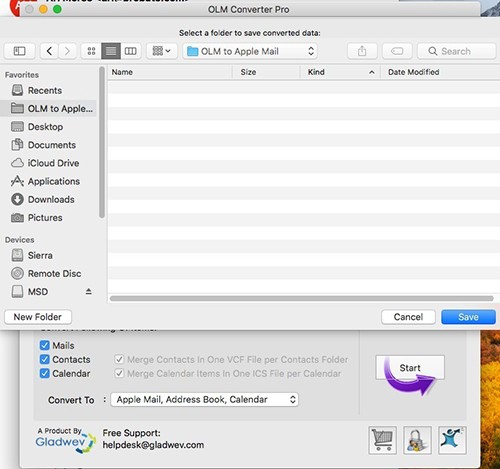The image size is (500, 469).
Task: Click the shopping cart purchase icon
Action: pyautogui.click(x=383, y=440)
